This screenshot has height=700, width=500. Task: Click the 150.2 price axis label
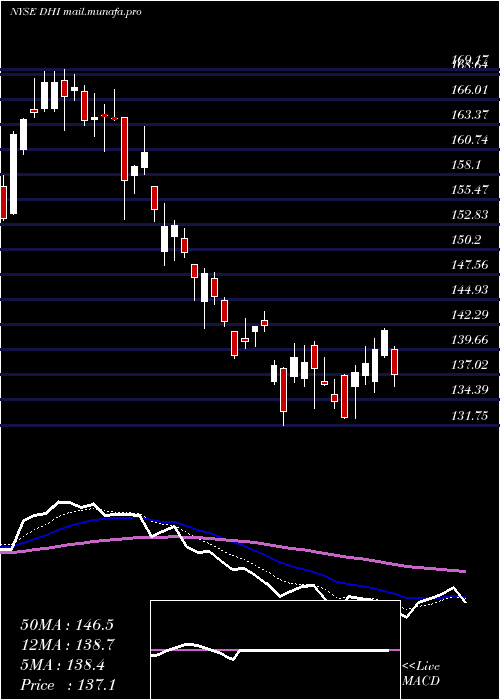click(466, 240)
